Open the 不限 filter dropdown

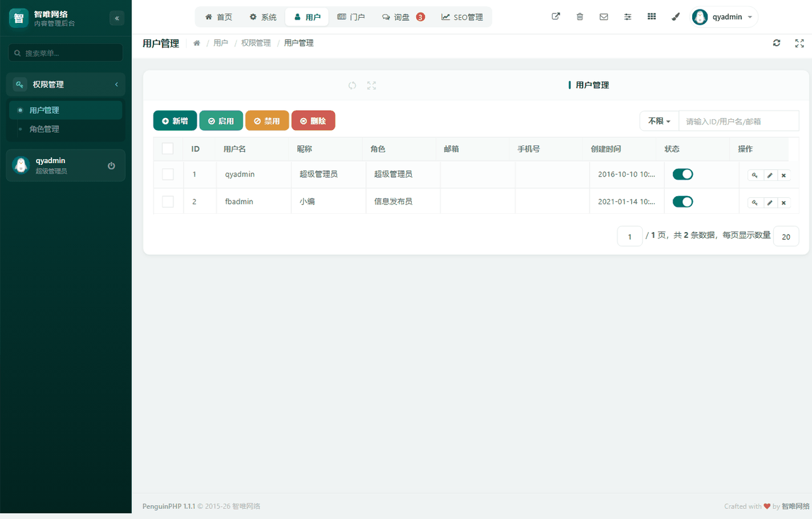point(659,121)
